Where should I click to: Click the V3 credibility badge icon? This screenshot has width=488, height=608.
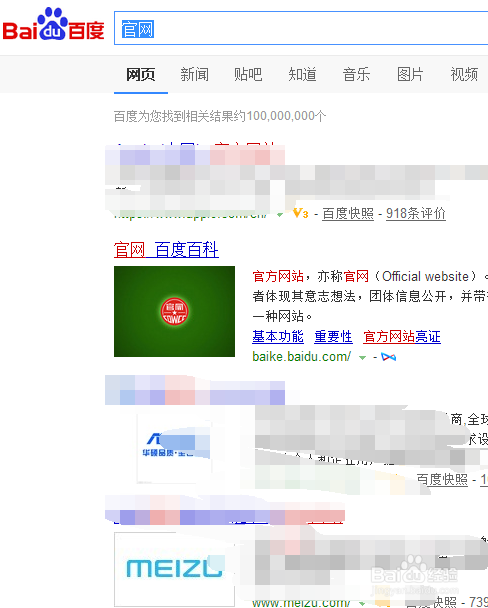(301, 213)
